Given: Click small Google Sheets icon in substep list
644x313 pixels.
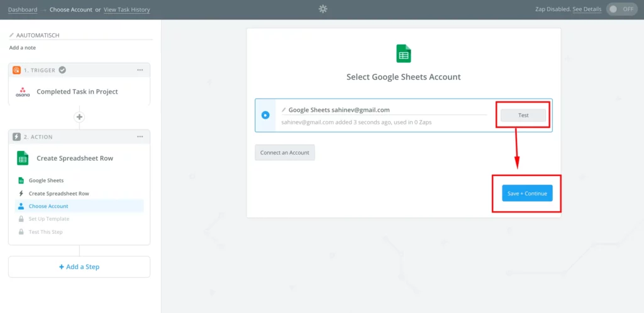Looking at the screenshot, I should [x=21, y=180].
